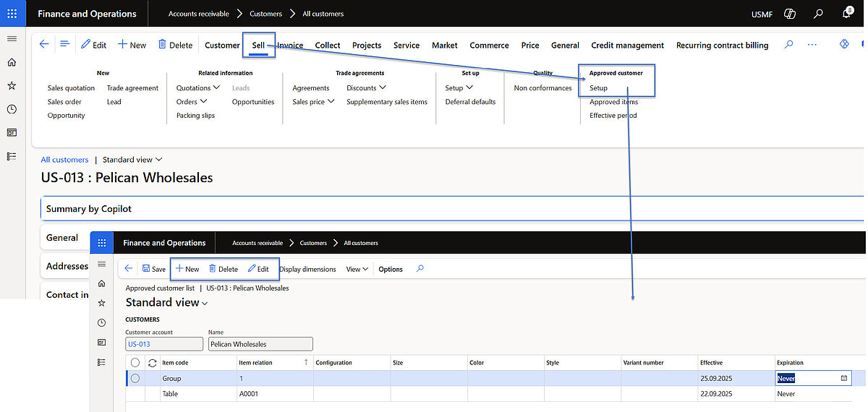Open the Sell ribbon tab

[258, 45]
